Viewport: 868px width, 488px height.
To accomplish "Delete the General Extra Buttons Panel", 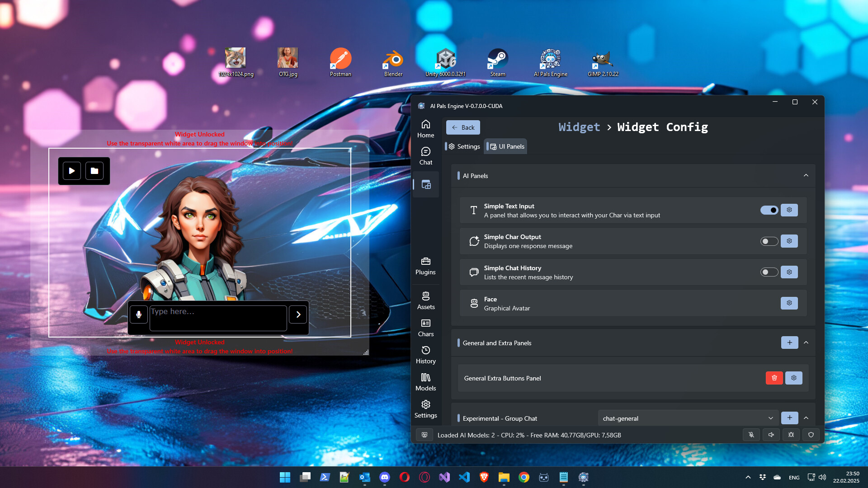I will click(774, 378).
